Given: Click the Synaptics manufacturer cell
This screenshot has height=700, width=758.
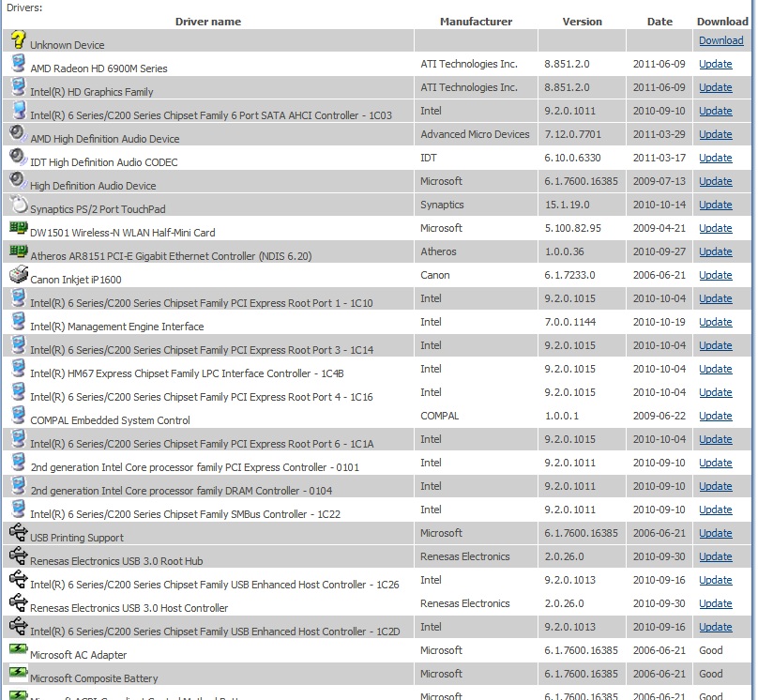Looking at the screenshot, I should click(442, 205).
